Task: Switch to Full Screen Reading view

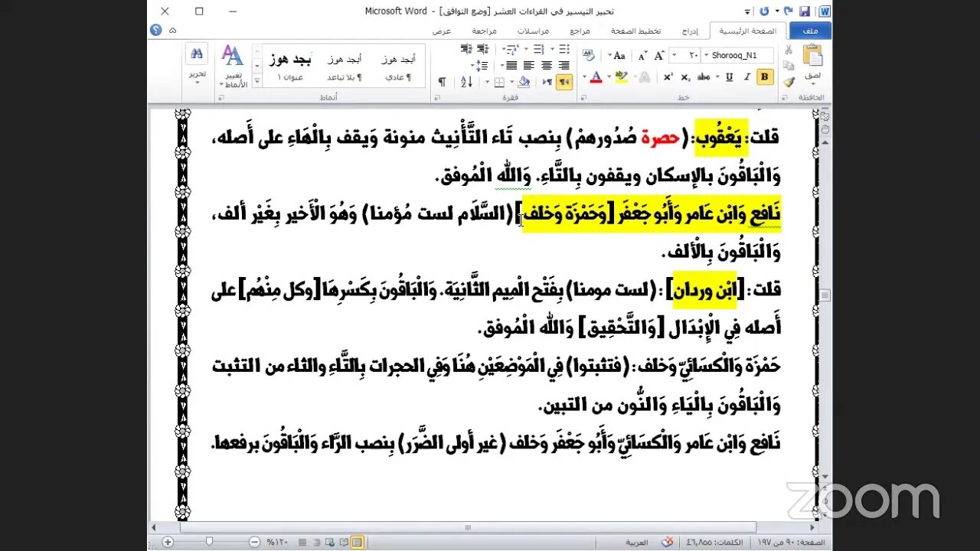Action: (342, 542)
